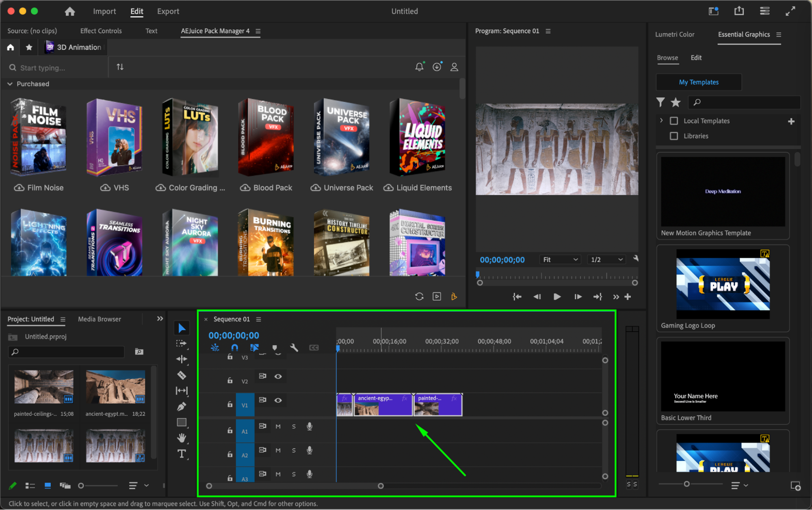Check the Libraries checkbox

point(674,136)
